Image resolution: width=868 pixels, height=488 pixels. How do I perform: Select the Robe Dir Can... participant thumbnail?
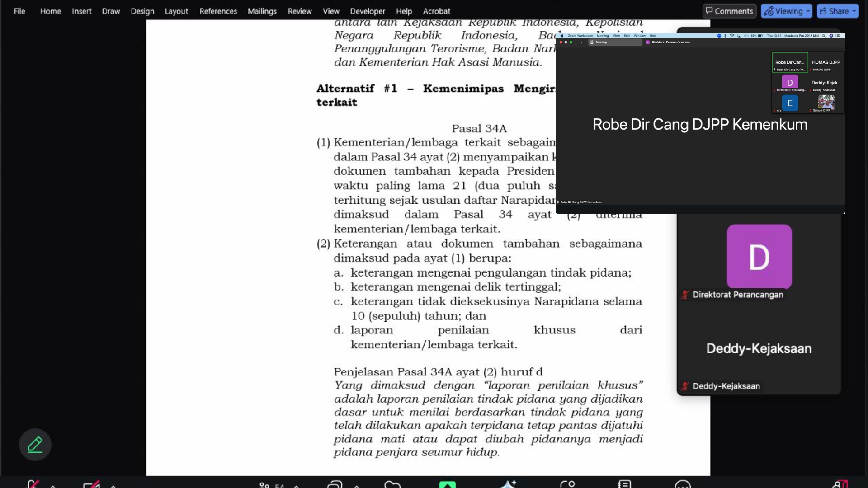point(790,62)
